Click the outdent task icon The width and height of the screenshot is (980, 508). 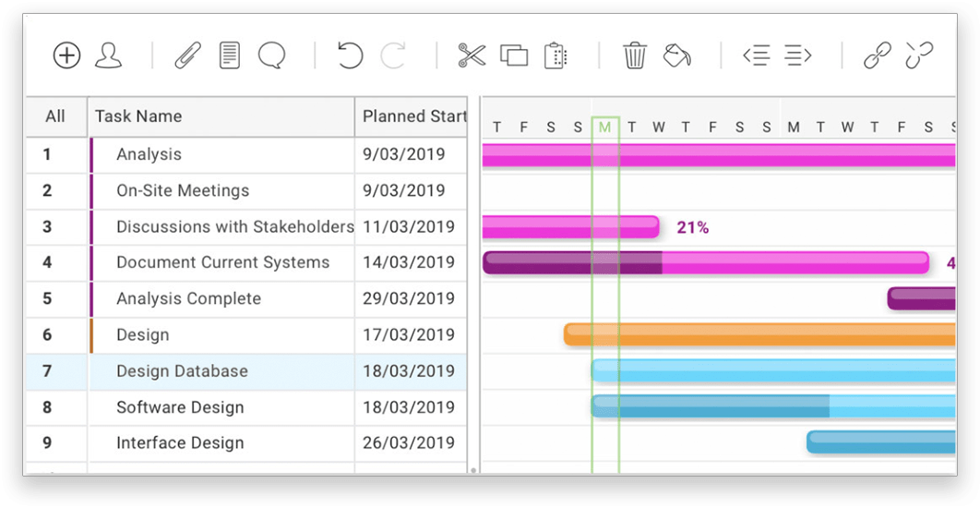click(757, 55)
